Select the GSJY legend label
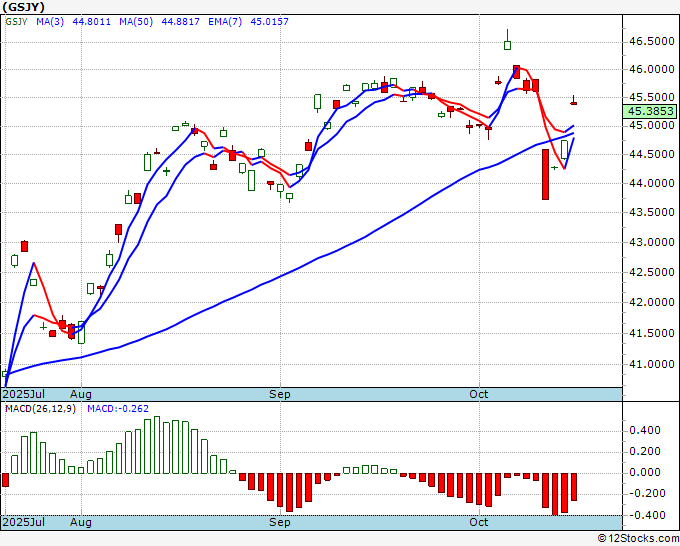680x546 pixels. 16,21
